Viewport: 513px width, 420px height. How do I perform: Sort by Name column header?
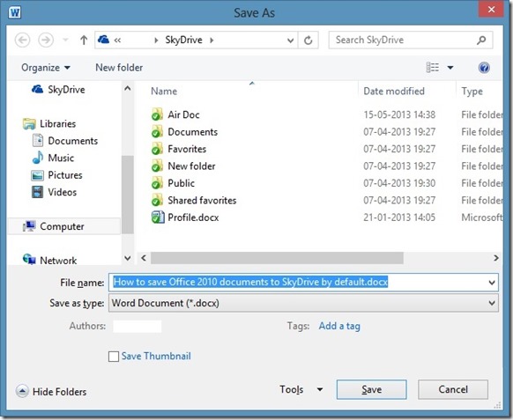point(164,92)
